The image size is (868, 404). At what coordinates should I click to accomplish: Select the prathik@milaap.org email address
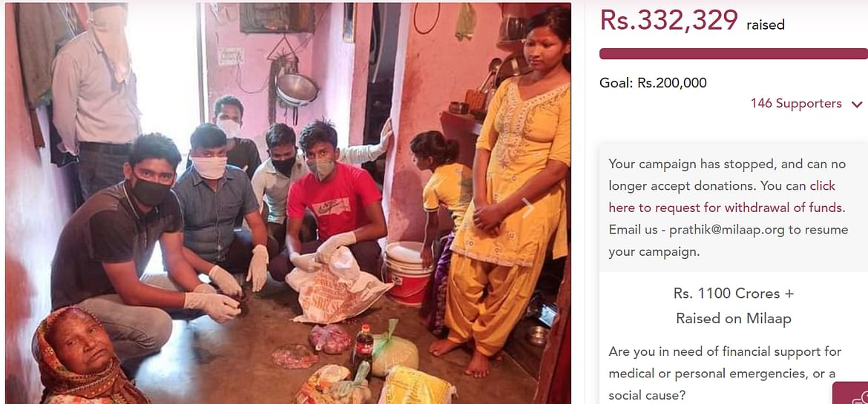[x=727, y=230]
